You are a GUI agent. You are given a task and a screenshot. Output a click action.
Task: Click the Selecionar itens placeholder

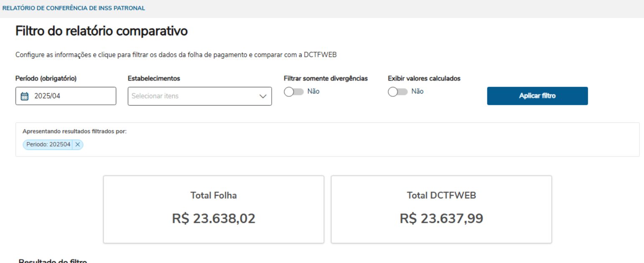(x=155, y=96)
